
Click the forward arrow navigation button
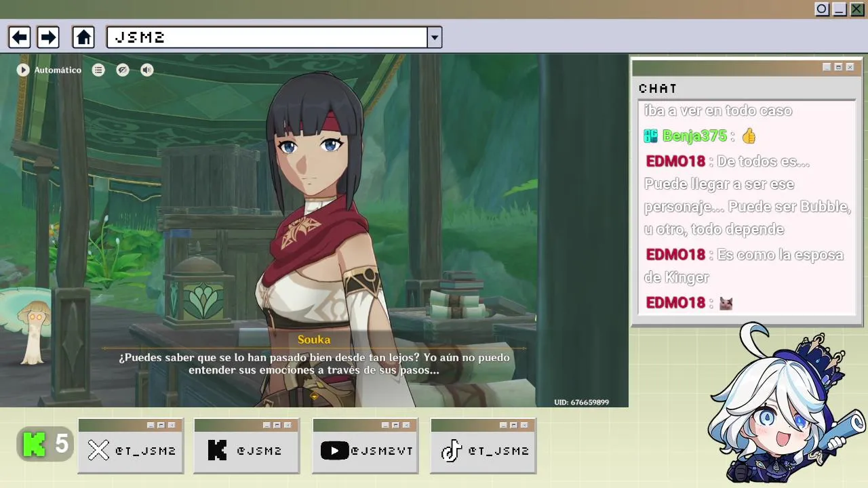point(47,37)
